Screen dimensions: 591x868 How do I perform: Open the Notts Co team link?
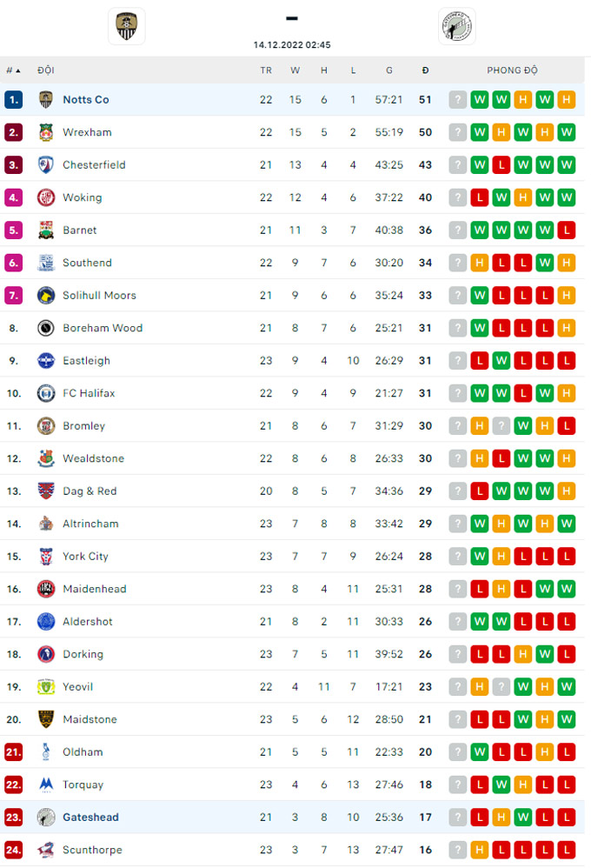coord(86,100)
